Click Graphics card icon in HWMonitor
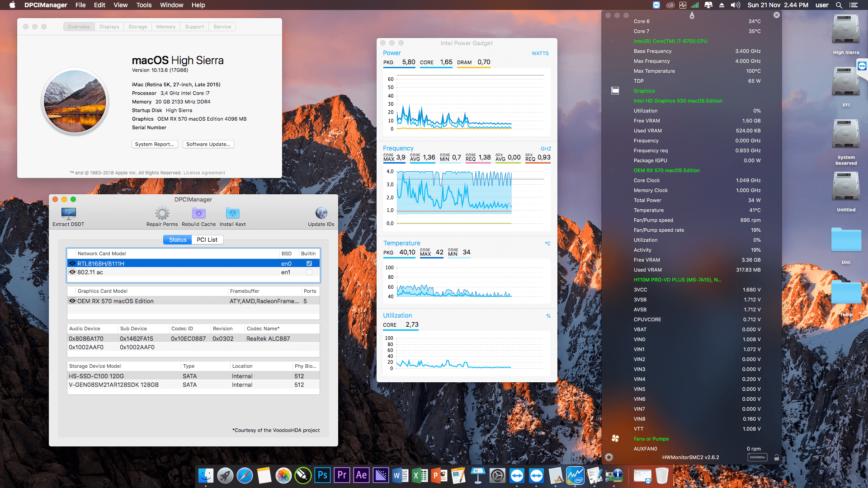Viewport: 868px width, 488px height. point(615,91)
